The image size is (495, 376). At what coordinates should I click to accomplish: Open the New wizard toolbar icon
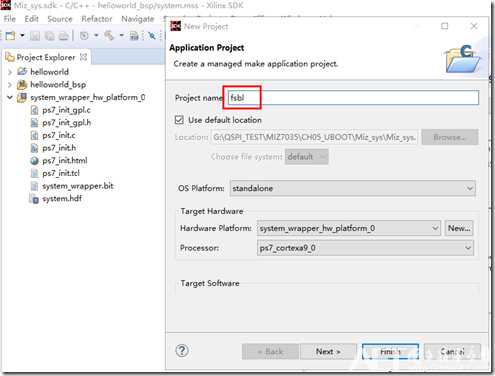10,35
